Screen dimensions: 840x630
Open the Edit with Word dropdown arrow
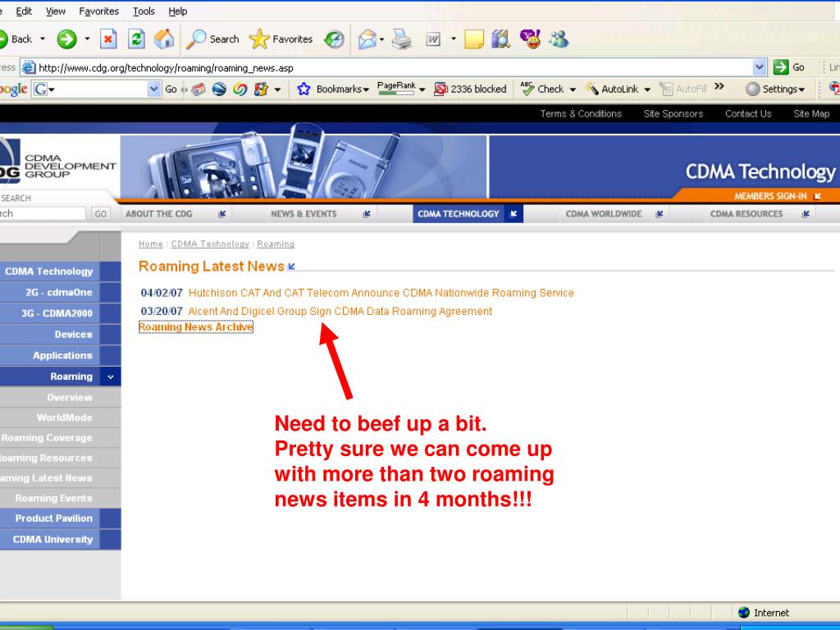[453, 39]
